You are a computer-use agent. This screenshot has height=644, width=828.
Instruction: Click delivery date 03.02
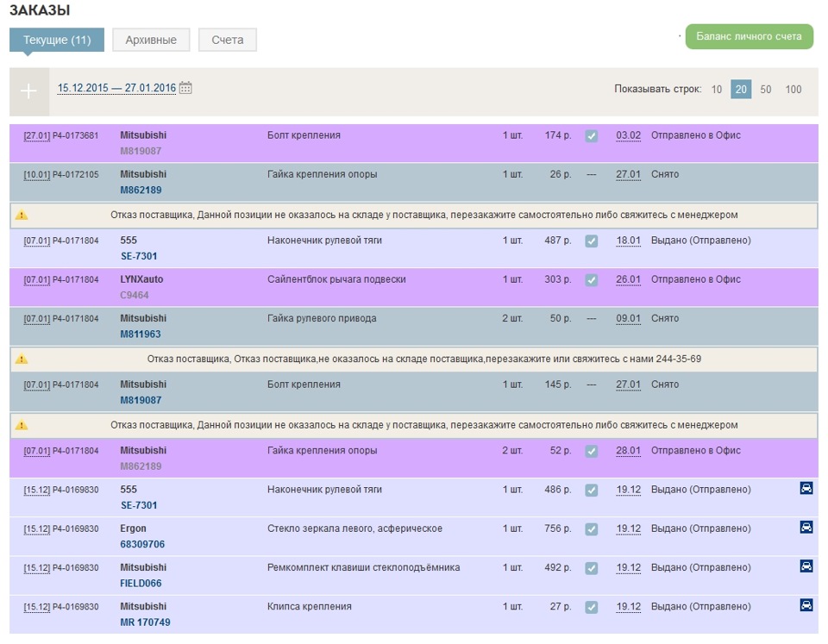[629, 135]
